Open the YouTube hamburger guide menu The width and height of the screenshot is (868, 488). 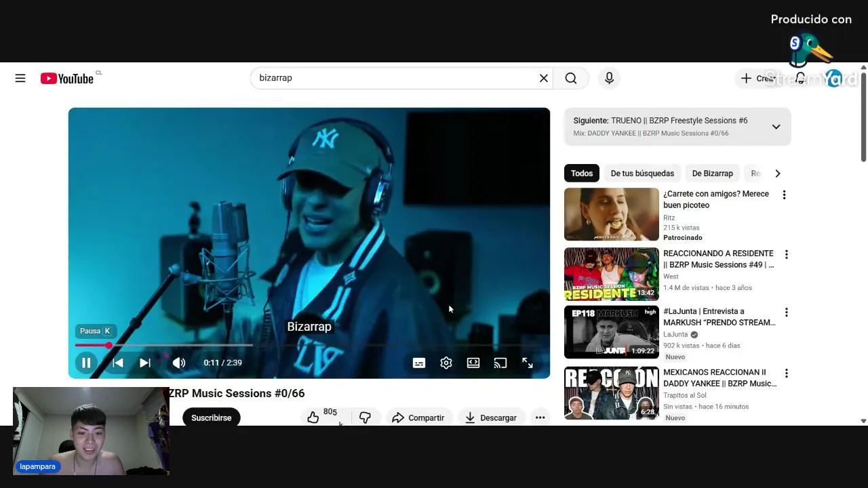[20, 79]
